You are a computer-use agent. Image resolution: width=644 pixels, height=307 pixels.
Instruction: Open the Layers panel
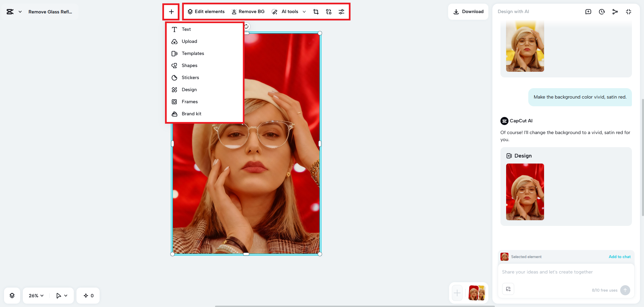click(x=12, y=295)
